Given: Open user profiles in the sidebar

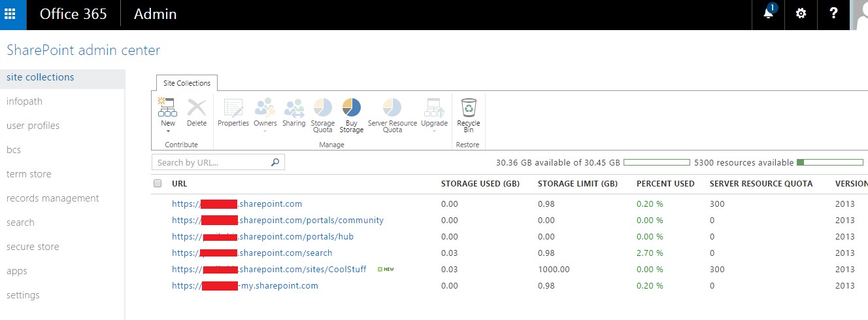Looking at the screenshot, I should pos(33,126).
